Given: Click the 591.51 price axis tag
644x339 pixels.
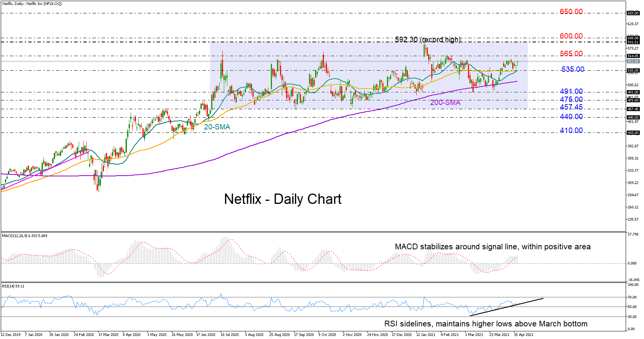Looking at the screenshot, I should [633, 42].
